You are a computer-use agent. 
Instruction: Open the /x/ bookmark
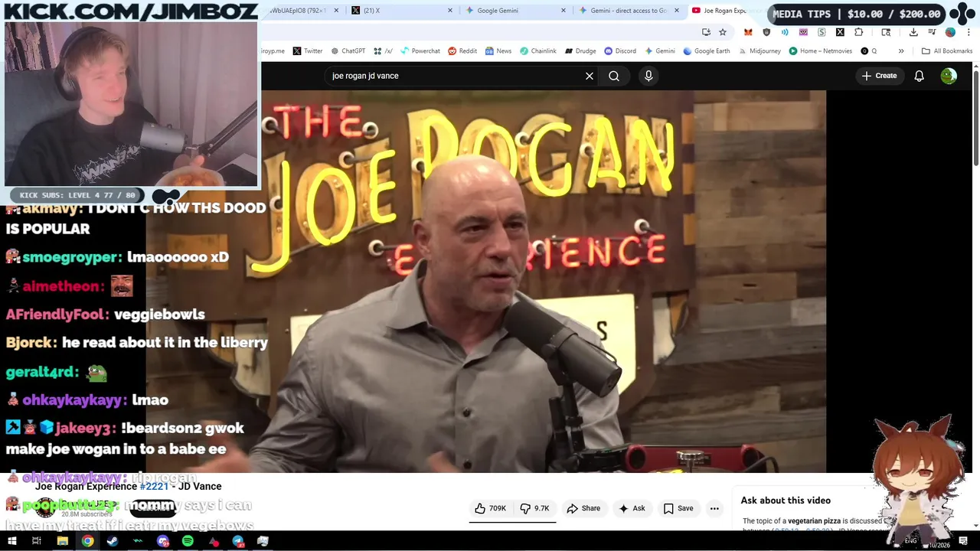383,51
